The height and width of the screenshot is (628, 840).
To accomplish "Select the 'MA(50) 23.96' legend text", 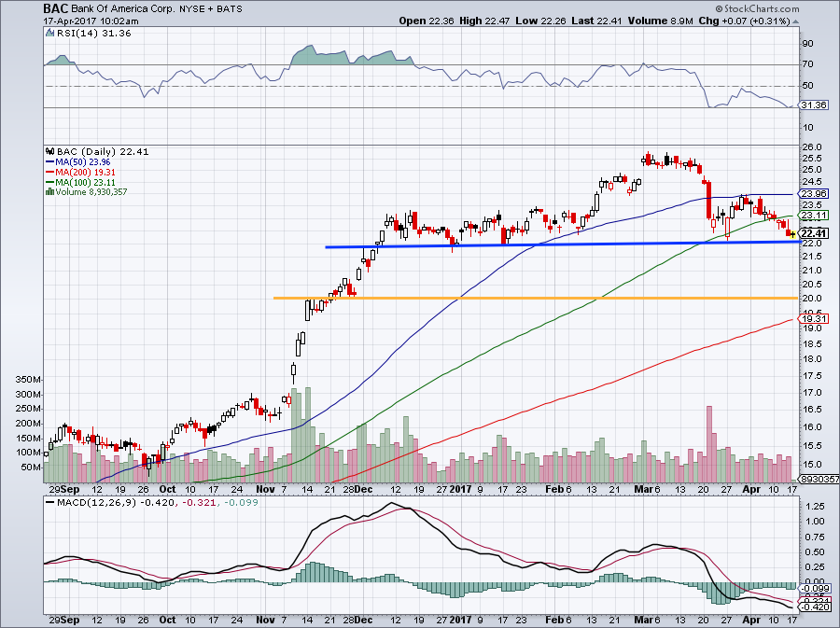I will point(83,162).
